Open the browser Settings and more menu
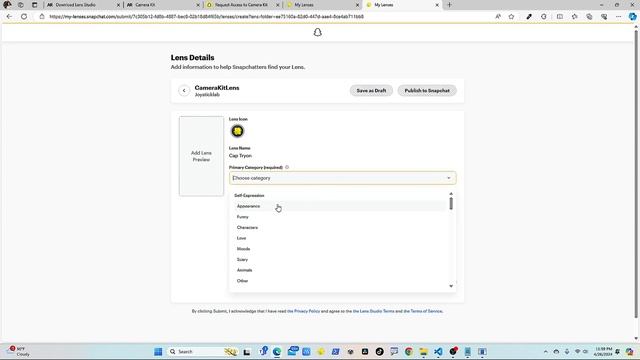640x360 pixels. (618, 17)
